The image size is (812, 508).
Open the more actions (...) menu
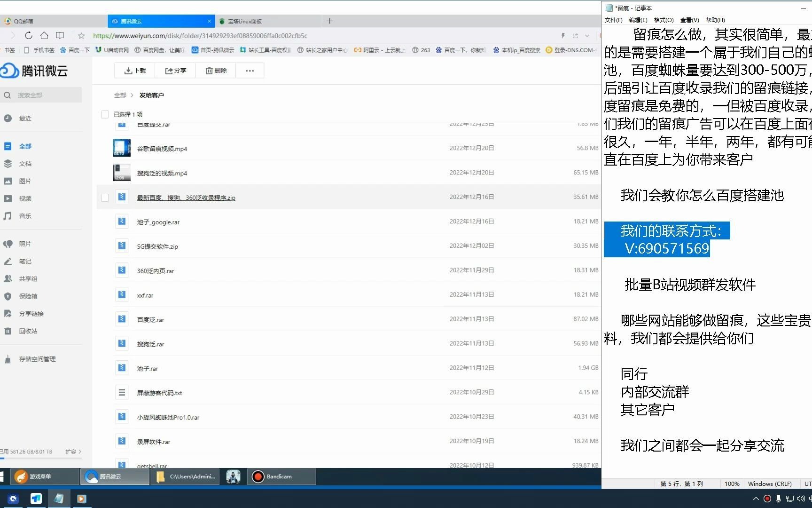250,71
